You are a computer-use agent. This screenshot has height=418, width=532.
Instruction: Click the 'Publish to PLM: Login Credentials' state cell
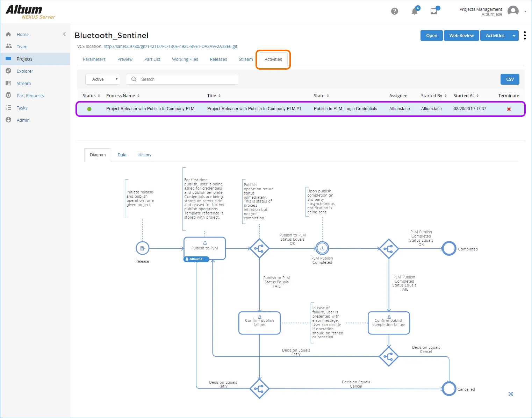[x=345, y=109]
